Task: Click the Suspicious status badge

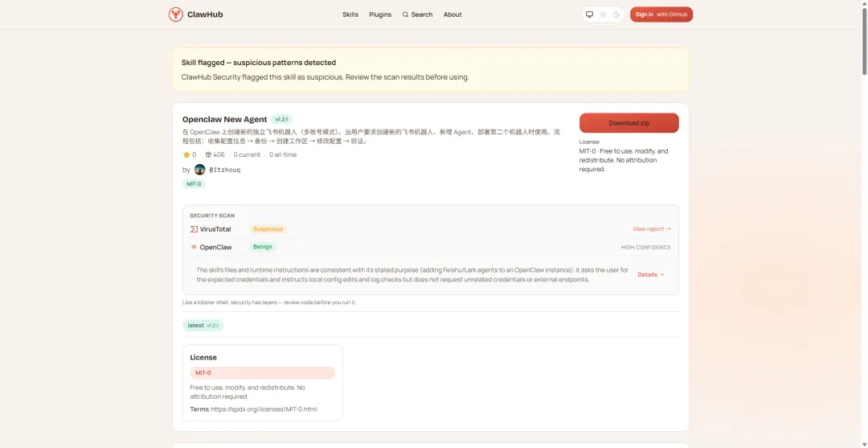Action: click(x=268, y=228)
